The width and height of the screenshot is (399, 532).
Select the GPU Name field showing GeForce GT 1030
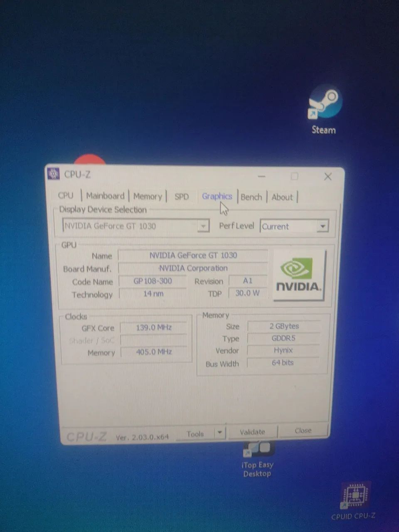click(x=193, y=255)
